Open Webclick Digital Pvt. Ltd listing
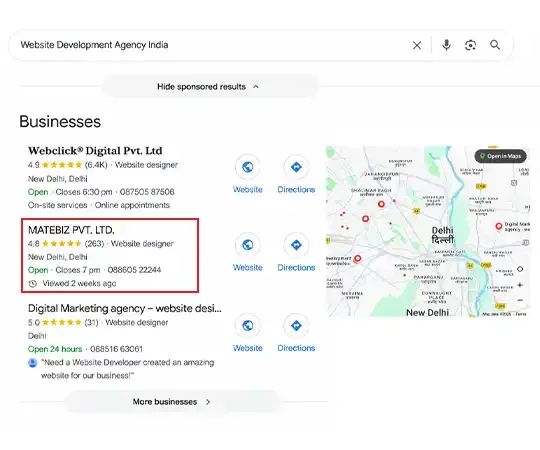This screenshot has width=540, height=450. [95, 151]
